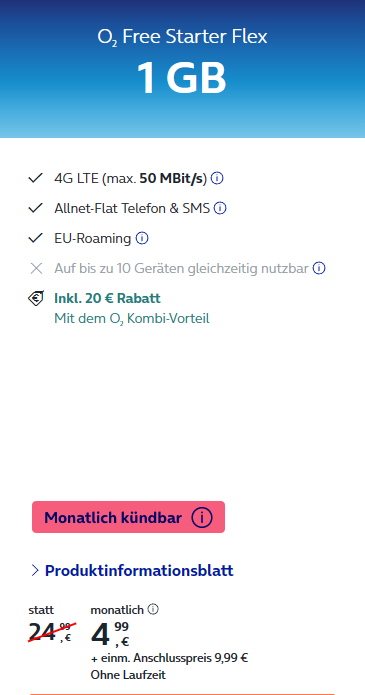Click the 1 GB data volume heading
This screenshot has width=365, height=695.
coord(182,78)
